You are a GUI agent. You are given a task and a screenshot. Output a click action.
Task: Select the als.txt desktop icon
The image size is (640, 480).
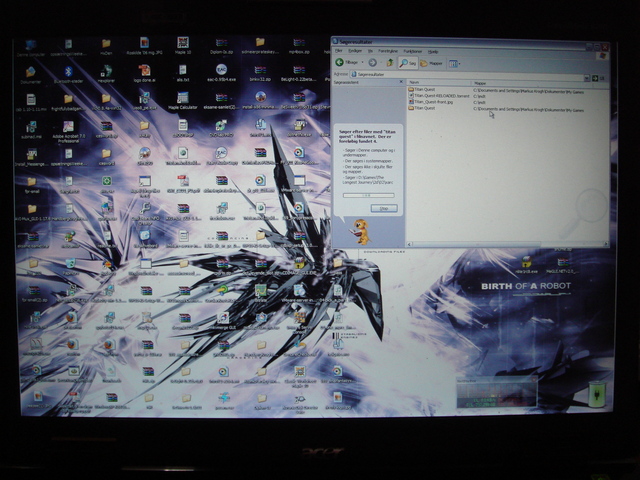182,73
